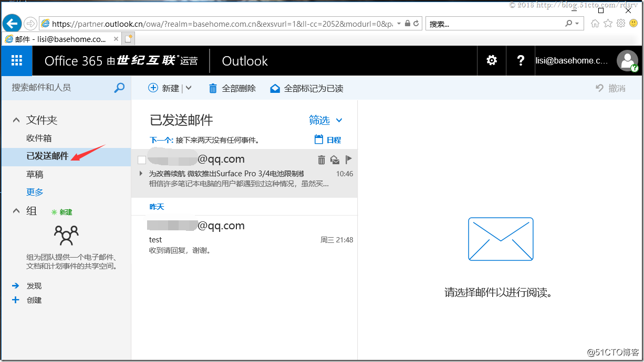The height and width of the screenshot is (362, 644).
Task: Open the Office 365 app launcher grid
Action: 17,61
